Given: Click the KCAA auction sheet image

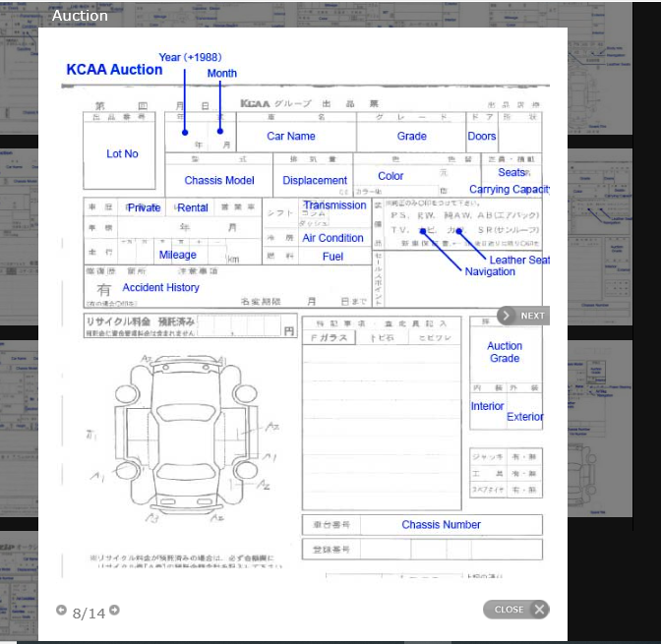Looking at the screenshot, I should [x=305, y=311].
